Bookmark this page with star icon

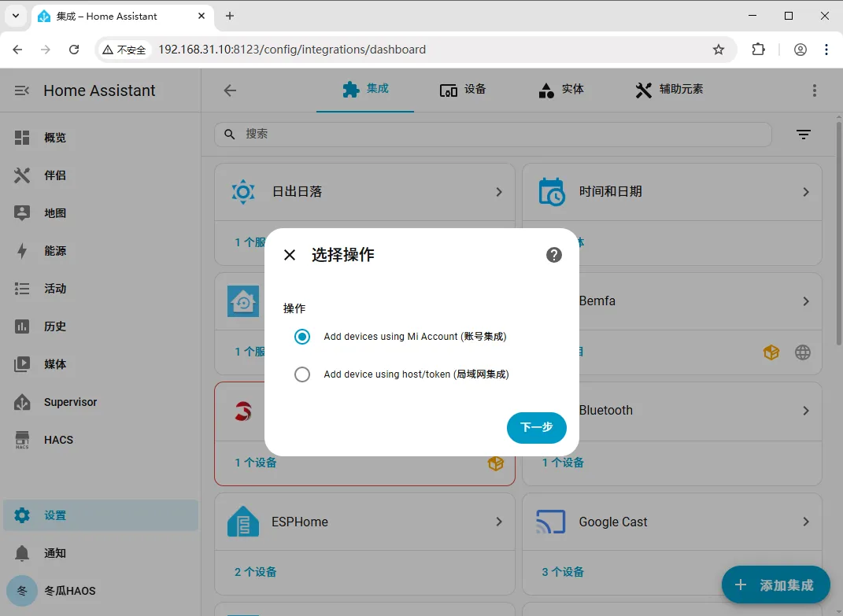click(x=719, y=50)
